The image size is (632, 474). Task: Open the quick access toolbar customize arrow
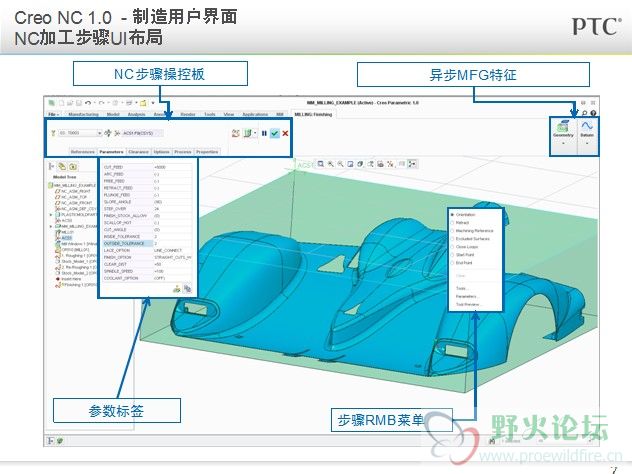coord(153,103)
